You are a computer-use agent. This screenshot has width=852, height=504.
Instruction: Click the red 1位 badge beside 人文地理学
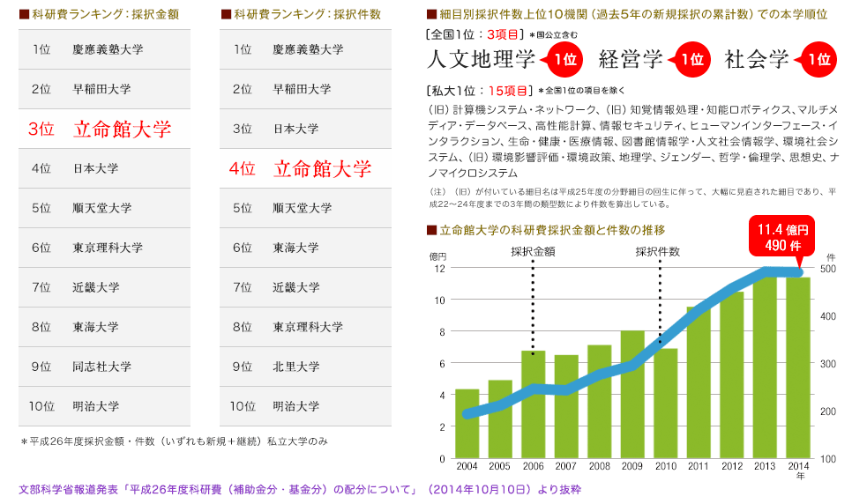pyautogui.click(x=564, y=59)
